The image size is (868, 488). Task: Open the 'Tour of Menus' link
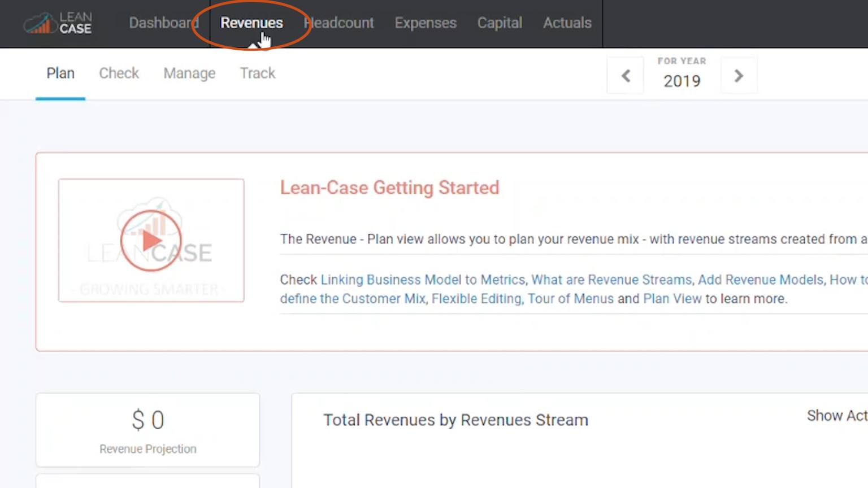pyautogui.click(x=572, y=299)
